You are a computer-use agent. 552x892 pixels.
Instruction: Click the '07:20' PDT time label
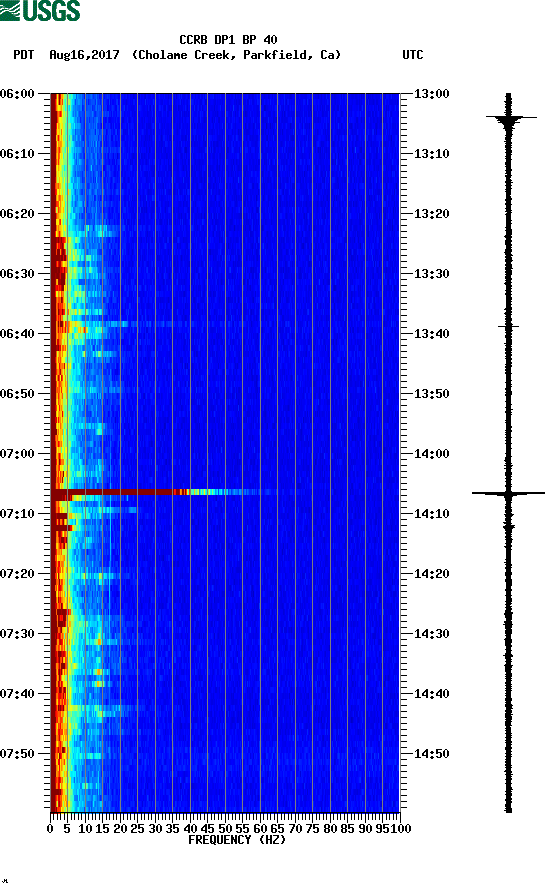pyautogui.click(x=17, y=574)
